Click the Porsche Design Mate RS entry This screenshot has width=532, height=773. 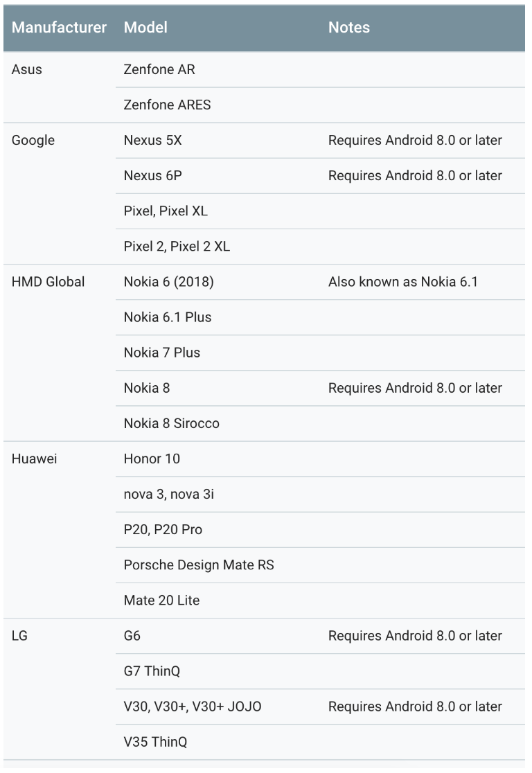(199, 565)
